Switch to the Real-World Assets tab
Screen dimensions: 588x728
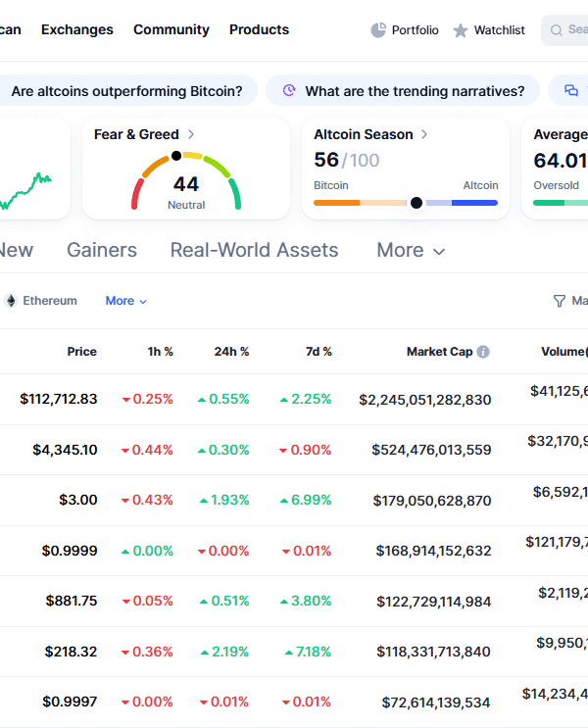coord(254,250)
